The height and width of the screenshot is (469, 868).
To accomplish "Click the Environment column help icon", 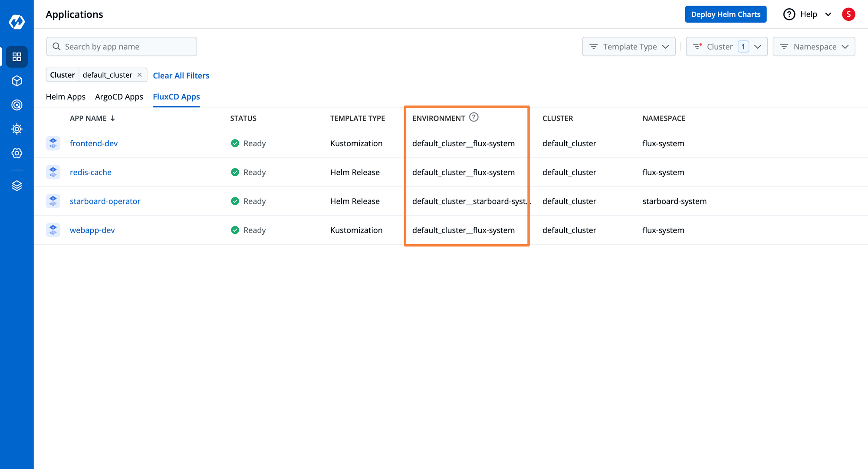I will (473, 118).
